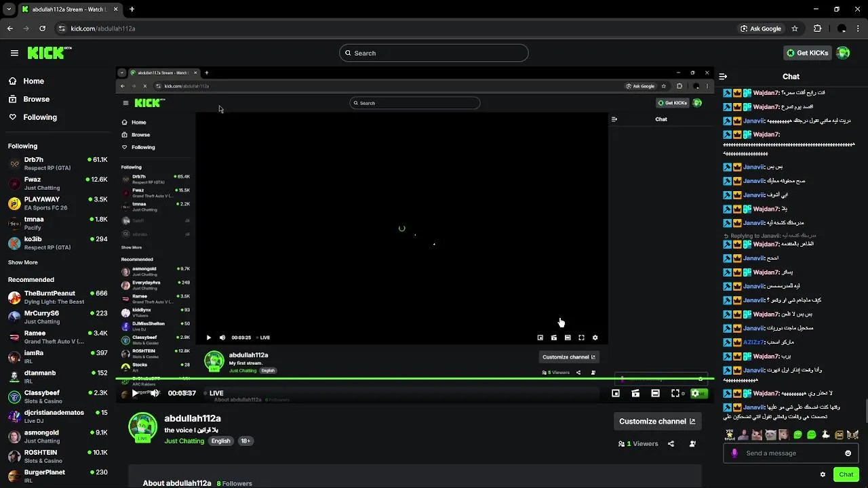Click the green Chat send button
868x488 pixels.
[846, 474]
